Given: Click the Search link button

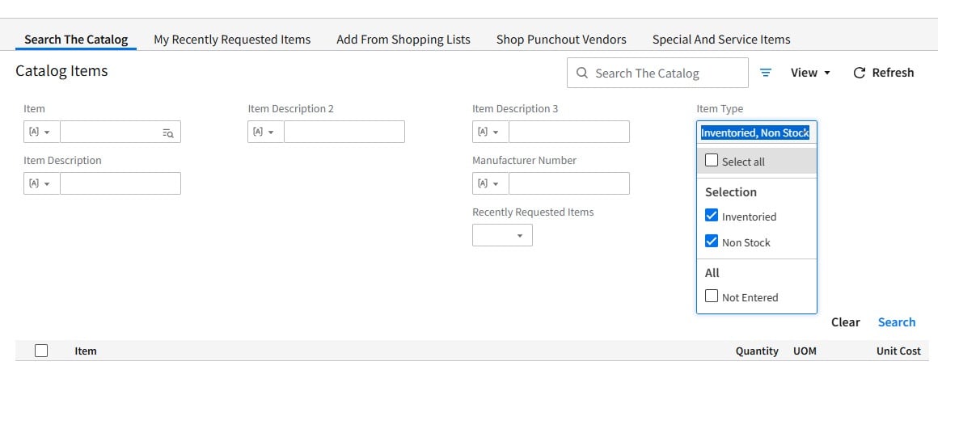Looking at the screenshot, I should click(x=897, y=322).
